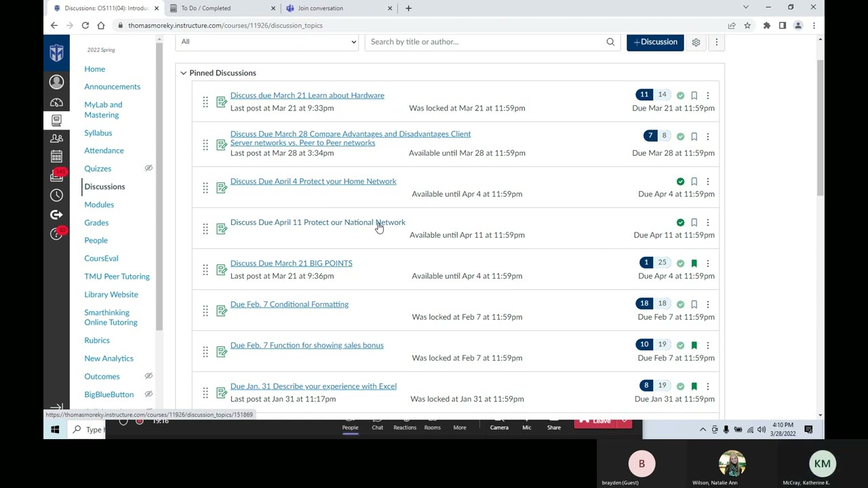Unsubscribe from BIG POINTS discussion via green bookmark
Image resolution: width=868 pixels, height=488 pixels.
[694, 263]
